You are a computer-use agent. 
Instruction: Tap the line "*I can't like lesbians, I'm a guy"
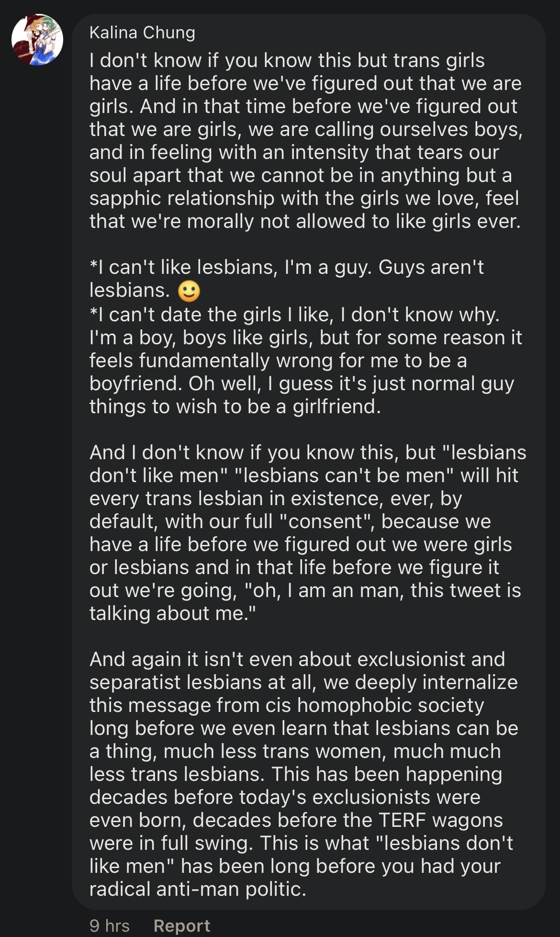pos(287,267)
